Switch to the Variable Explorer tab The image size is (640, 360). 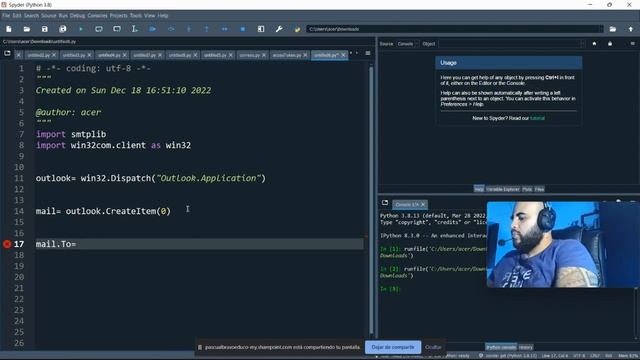[503, 189]
